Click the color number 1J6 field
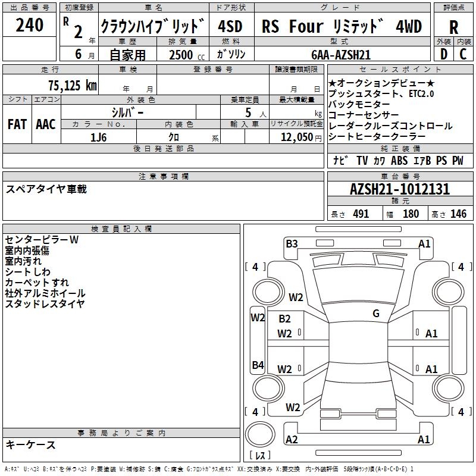 (x=99, y=137)
